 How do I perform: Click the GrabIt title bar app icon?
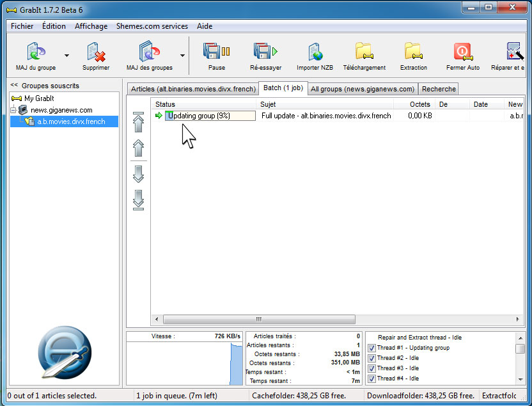click(x=12, y=10)
